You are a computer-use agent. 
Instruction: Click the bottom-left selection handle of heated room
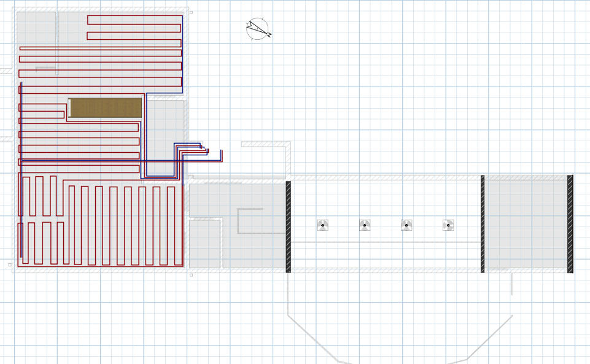click(10, 265)
